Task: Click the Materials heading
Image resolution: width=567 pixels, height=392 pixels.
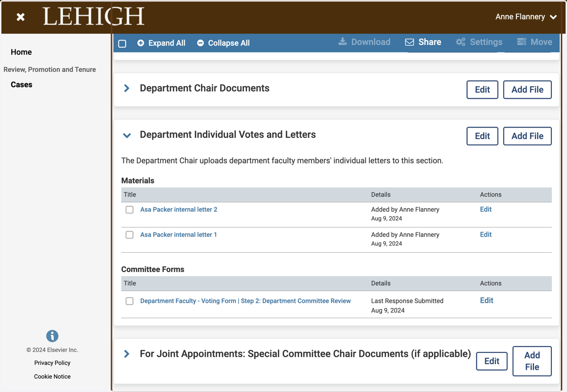Action: (138, 180)
